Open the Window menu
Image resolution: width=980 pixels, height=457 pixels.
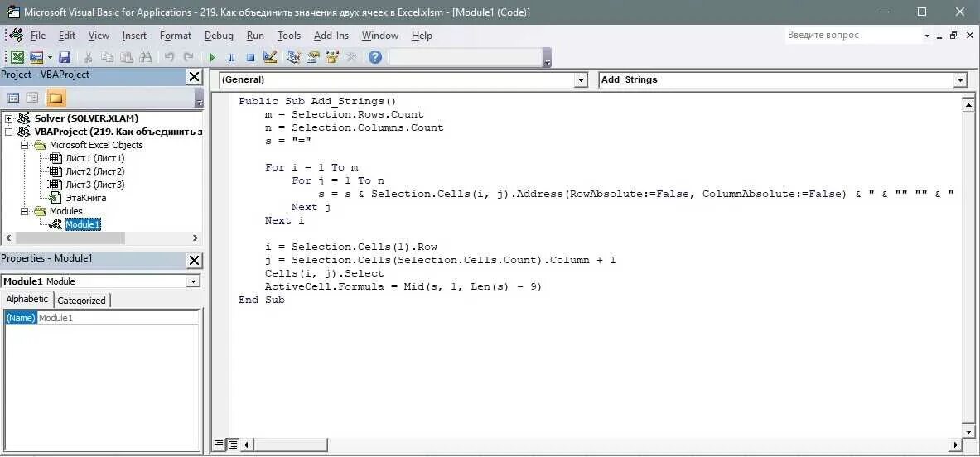coord(380,36)
